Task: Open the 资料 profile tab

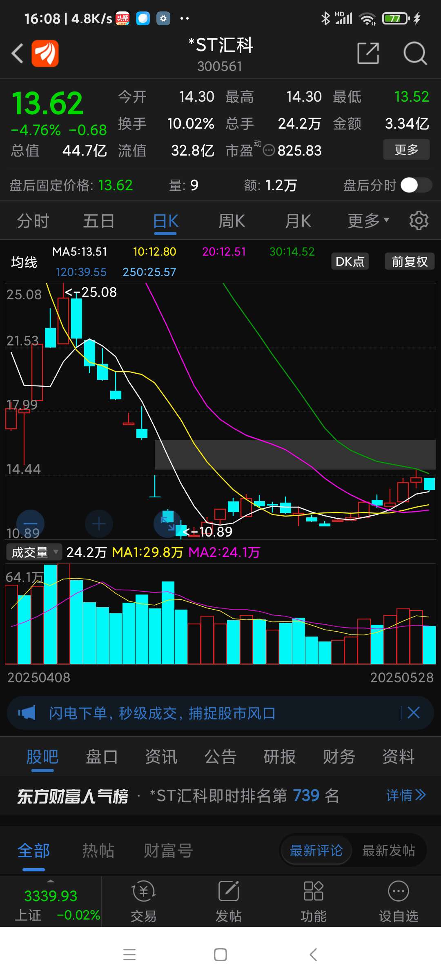Action: point(399,757)
